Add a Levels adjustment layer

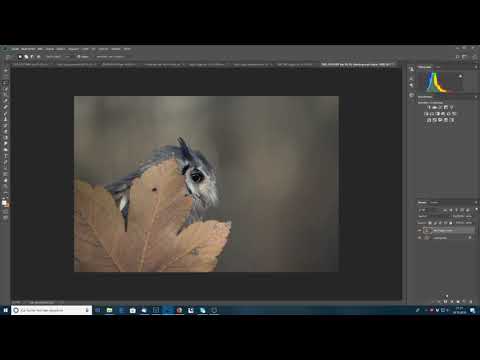435,107
